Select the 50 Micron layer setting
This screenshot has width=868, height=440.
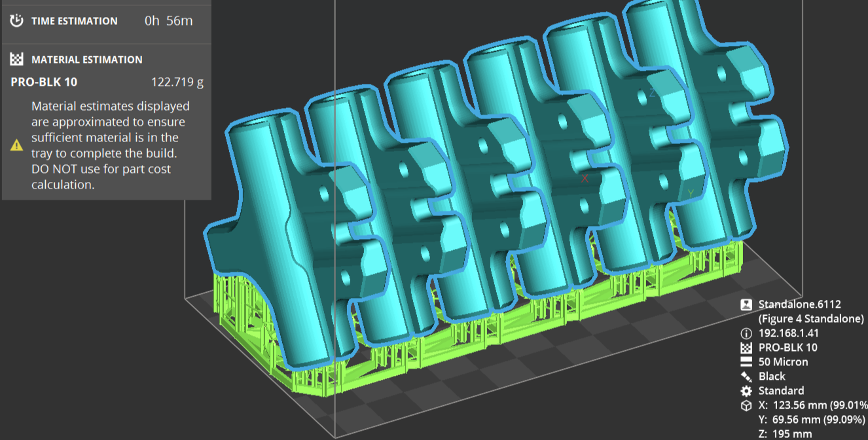pos(783,362)
